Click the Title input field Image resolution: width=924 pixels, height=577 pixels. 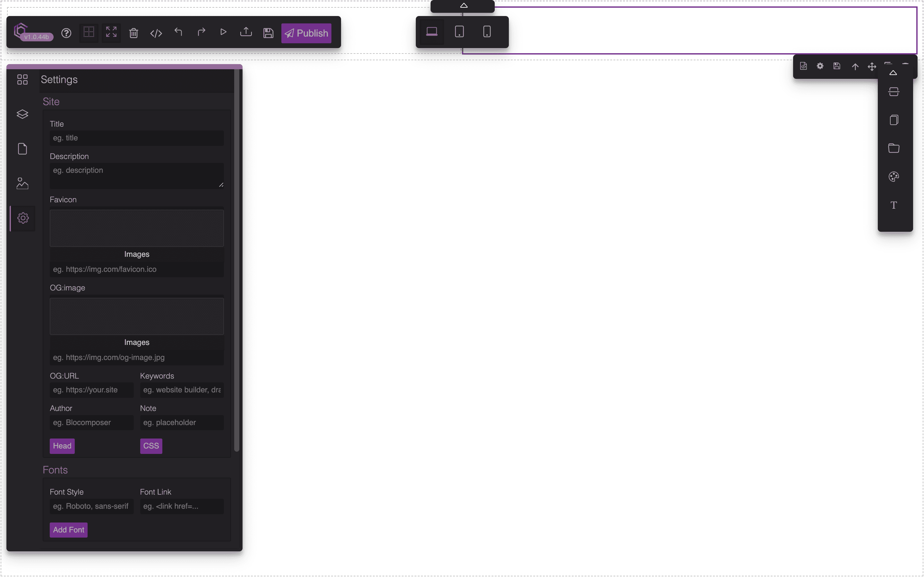136,138
